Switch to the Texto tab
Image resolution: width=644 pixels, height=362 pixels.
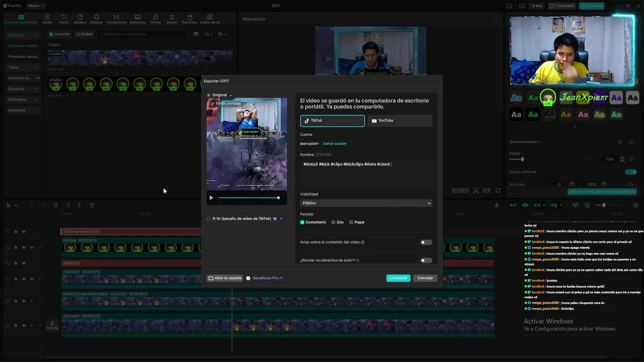click(x=63, y=19)
